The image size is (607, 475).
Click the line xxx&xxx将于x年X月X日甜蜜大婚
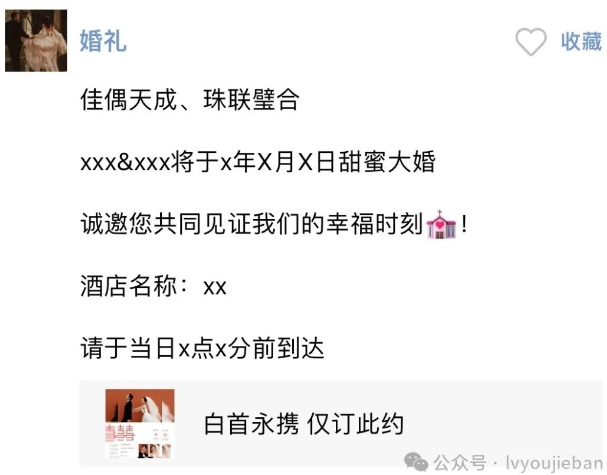(x=258, y=162)
